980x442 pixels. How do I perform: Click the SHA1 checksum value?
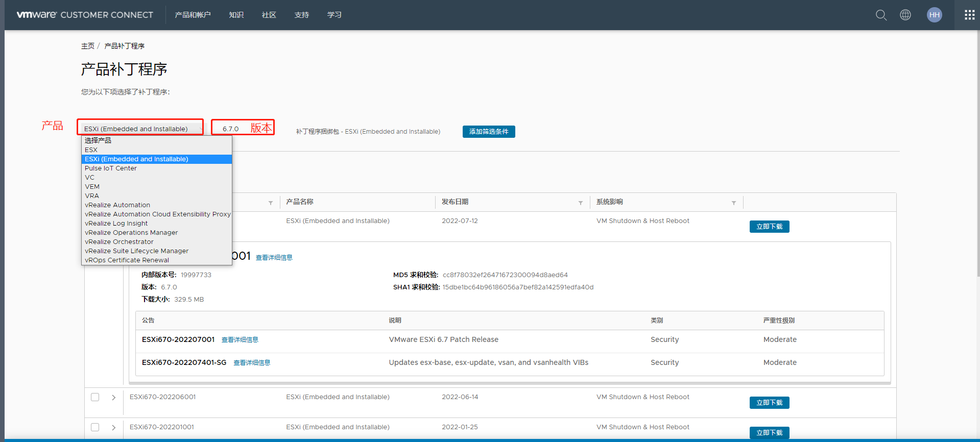coord(518,287)
